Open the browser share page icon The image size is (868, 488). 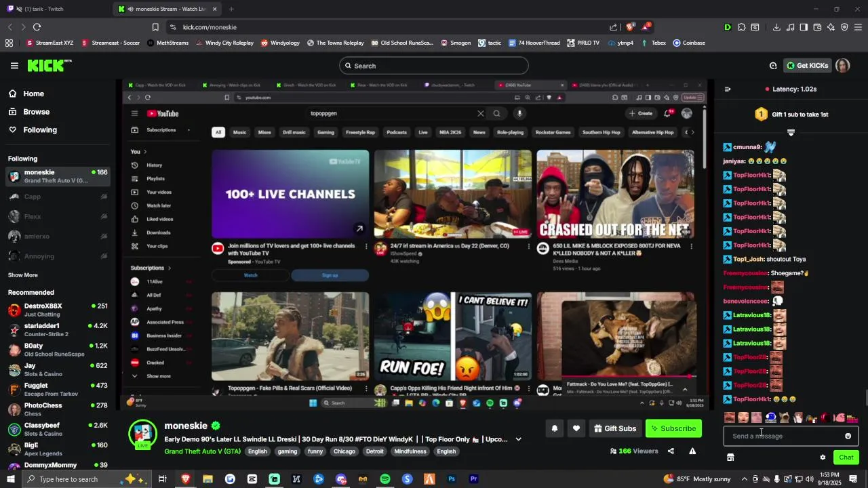point(614,27)
